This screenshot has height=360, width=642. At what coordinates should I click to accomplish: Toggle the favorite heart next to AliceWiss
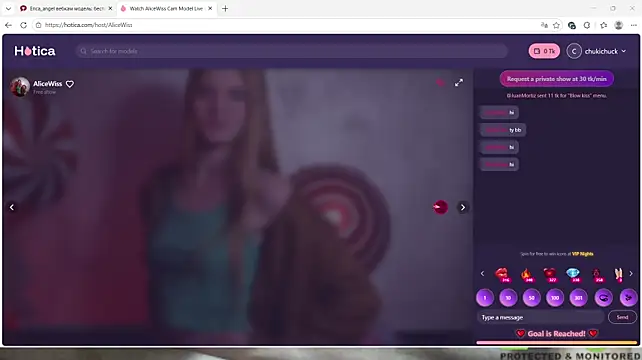(x=70, y=84)
